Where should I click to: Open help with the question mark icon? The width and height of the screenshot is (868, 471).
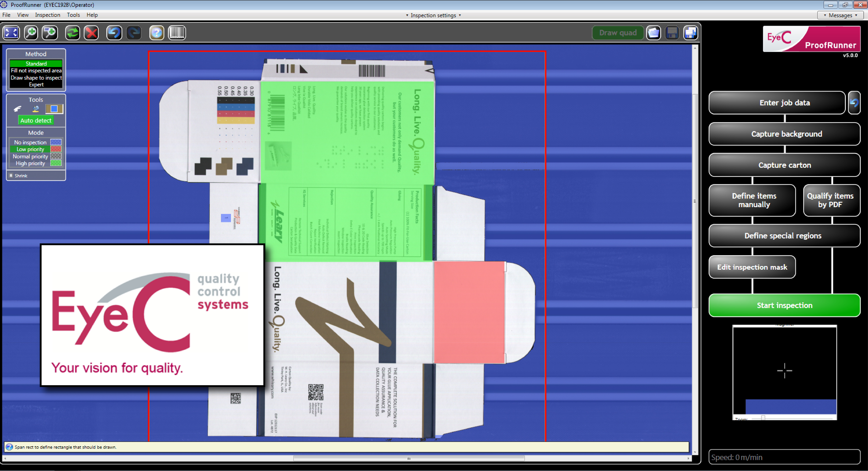[156, 33]
